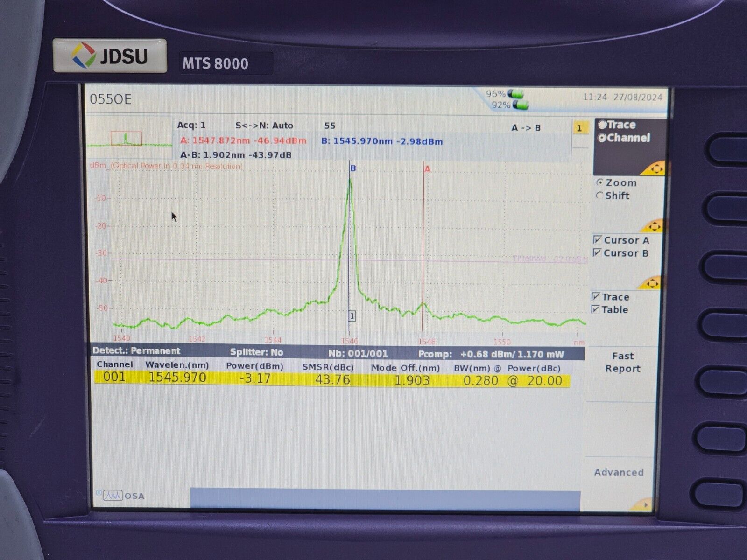Change the S<->N Auto setting

pyautogui.click(x=265, y=126)
